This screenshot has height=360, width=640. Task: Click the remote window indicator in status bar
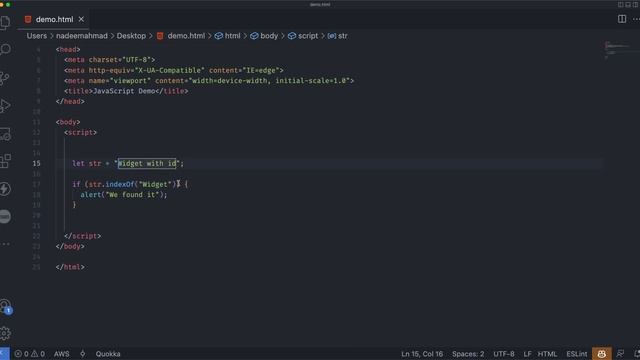coord(4,354)
